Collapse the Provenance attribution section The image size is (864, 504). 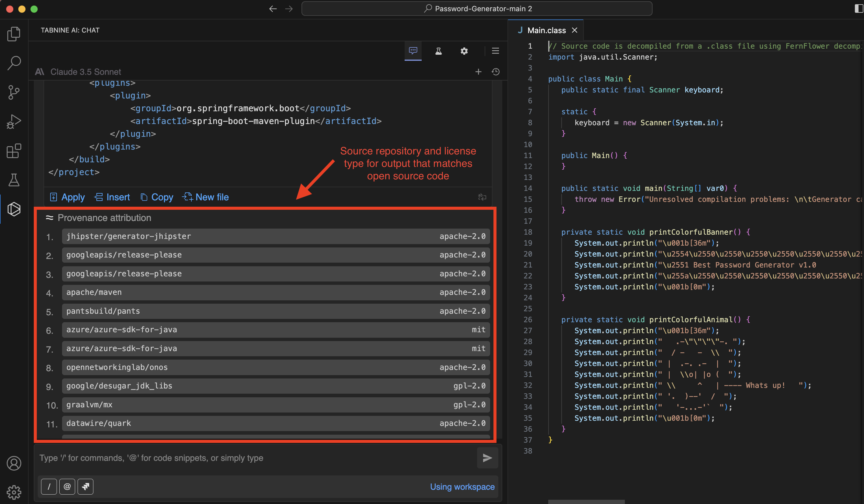pyautogui.click(x=50, y=218)
